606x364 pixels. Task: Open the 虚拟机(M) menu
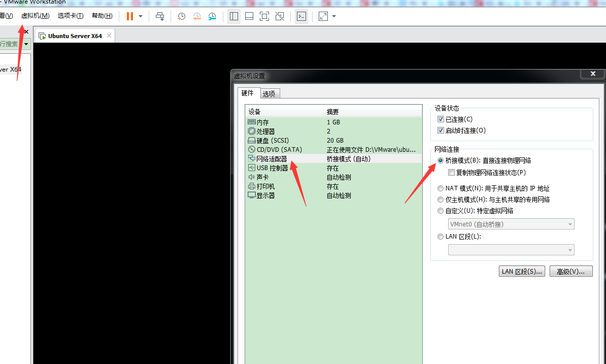[35, 16]
